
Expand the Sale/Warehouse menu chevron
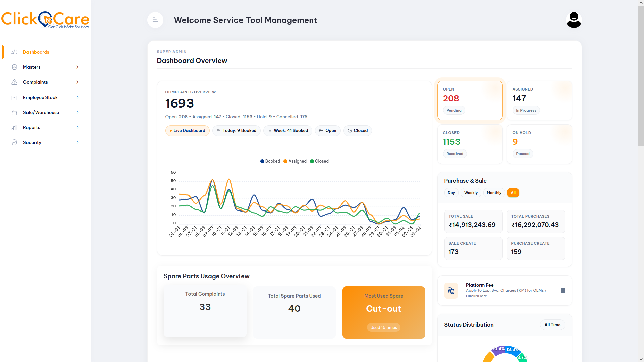pyautogui.click(x=77, y=112)
